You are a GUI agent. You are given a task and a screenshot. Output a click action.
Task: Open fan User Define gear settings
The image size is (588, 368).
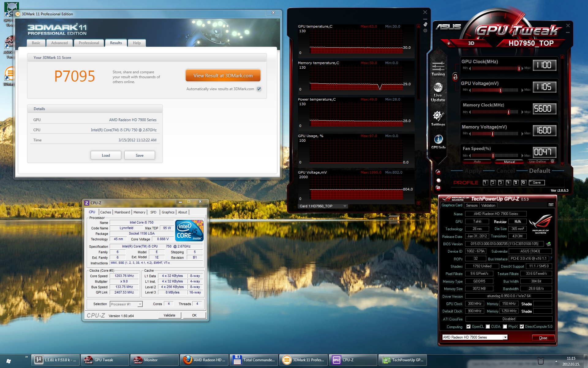click(x=552, y=161)
